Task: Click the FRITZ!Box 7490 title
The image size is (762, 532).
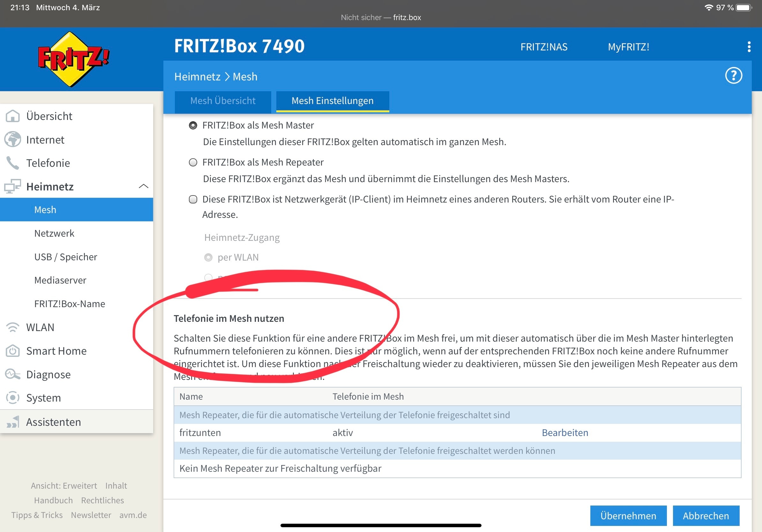Action: click(x=239, y=46)
